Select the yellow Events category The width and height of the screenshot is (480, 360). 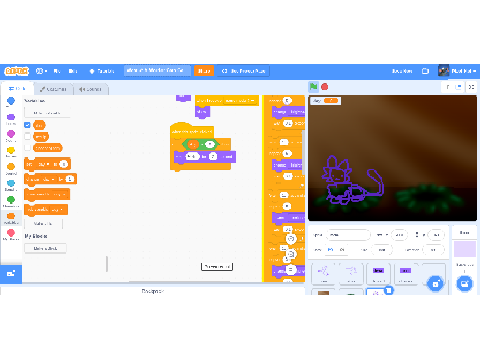click(x=11, y=152)
